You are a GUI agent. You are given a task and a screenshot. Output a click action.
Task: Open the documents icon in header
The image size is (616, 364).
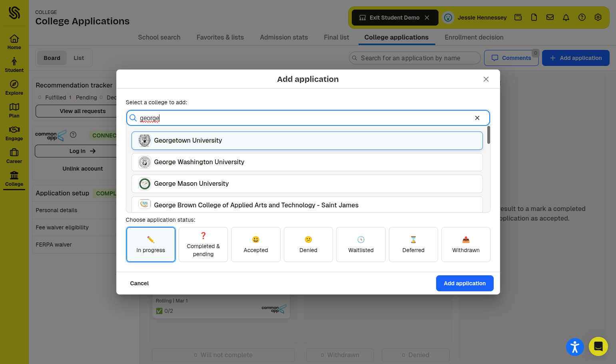coord(534,17)
